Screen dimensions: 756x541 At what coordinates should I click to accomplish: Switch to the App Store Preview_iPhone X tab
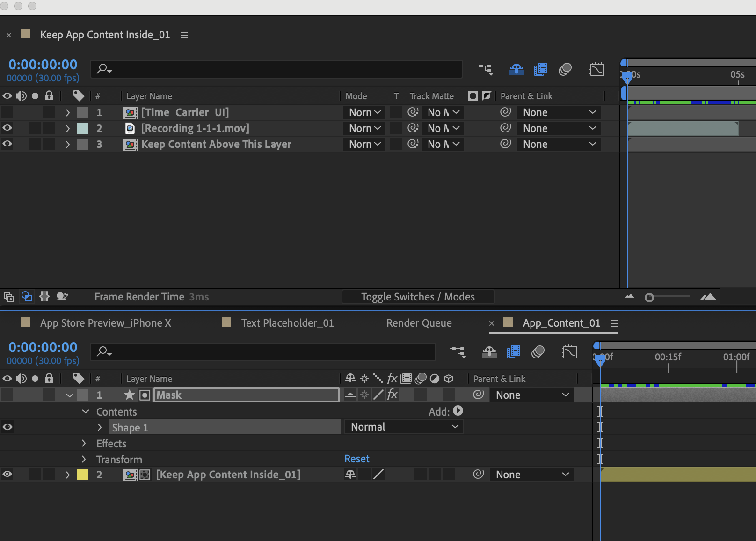(106, 322)
